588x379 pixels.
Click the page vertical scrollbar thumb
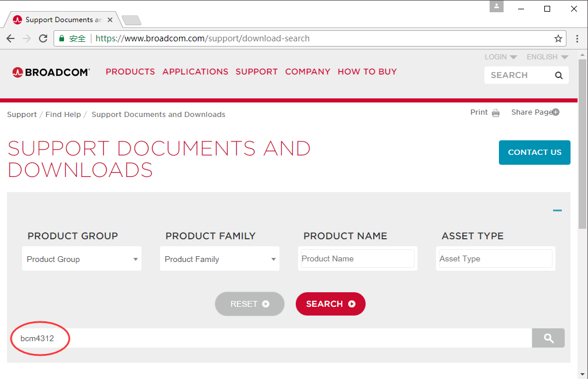pyautogui.click(x=582, y=144)
